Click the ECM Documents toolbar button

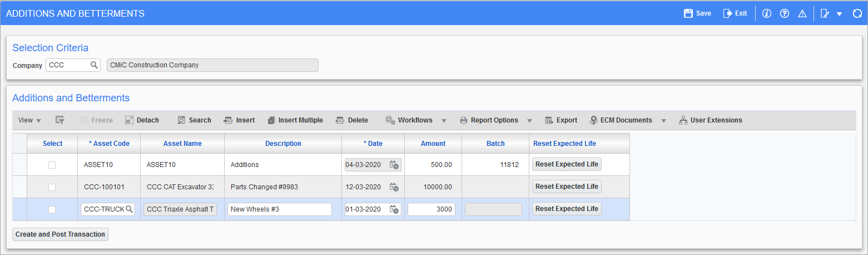click(x=621, y=120)
